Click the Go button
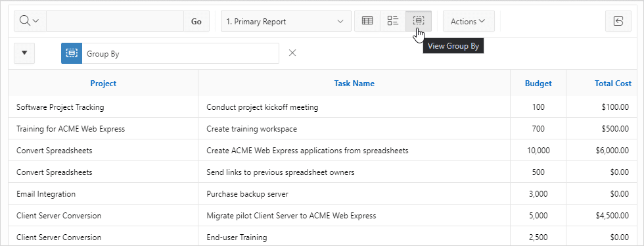Viewport: 644px width, 246px height. tap(196, 22)
